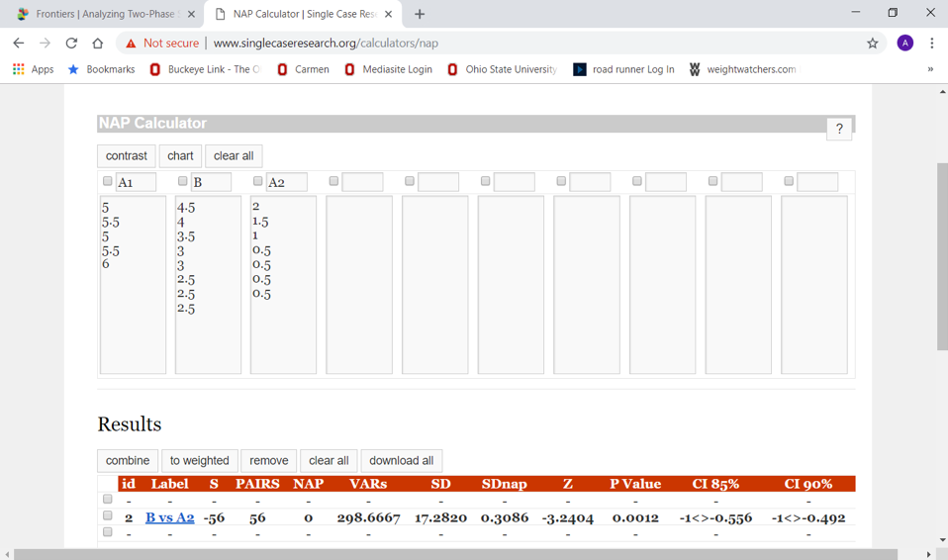Screen dimensions: 948x560
Task: Open a new browser tab
Action: tap(419, 14)
